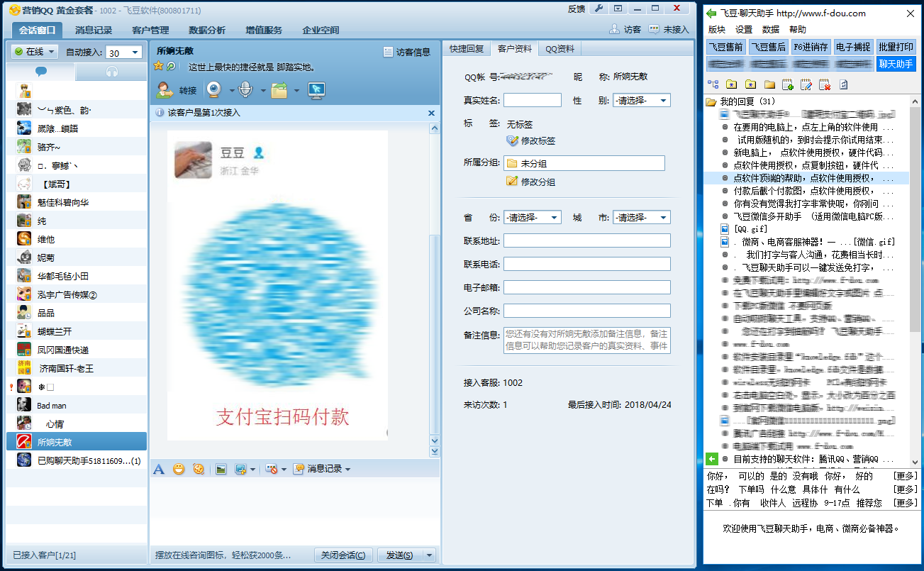The image size is (924, 571).
Task: Click into the 真实姓名 input field
Action: click(533, 100)
